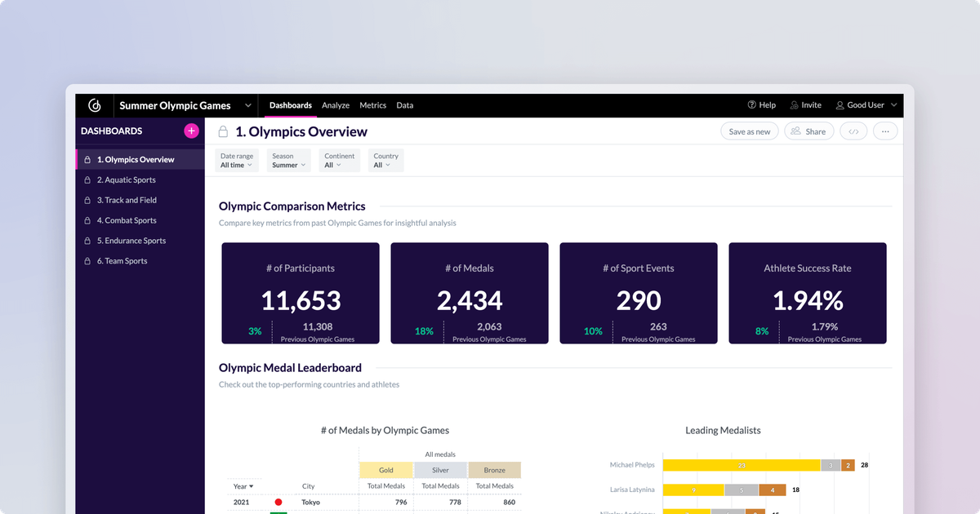980x514 pixels.
Task: Click the embed code icon button
Action: pyautogui.click(x=853, y=131)
